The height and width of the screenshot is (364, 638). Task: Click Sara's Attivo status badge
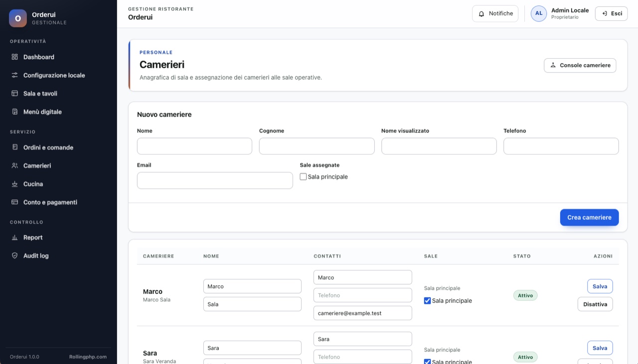pyautogui.click(x=525, y=357)
